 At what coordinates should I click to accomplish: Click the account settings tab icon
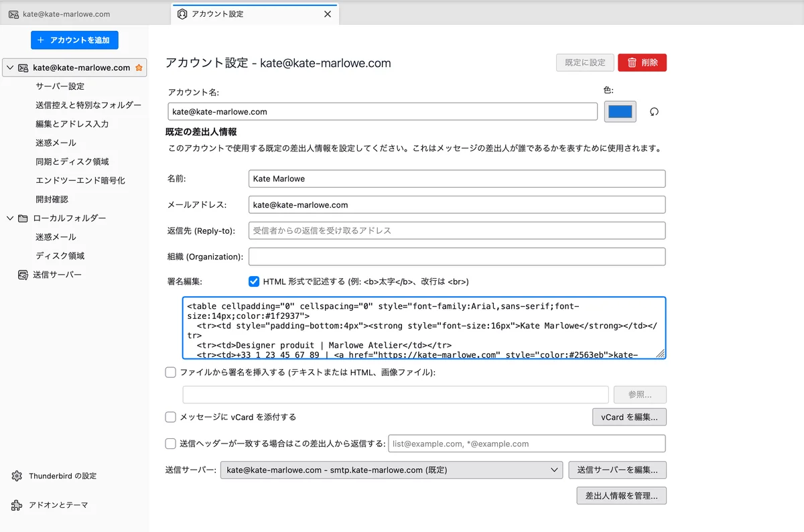(x=182, y=14)
